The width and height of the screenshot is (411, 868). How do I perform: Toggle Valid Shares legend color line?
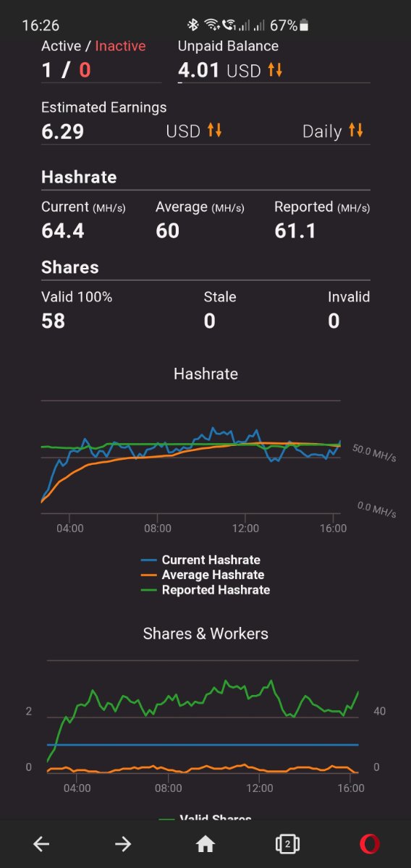click(166, 818)
